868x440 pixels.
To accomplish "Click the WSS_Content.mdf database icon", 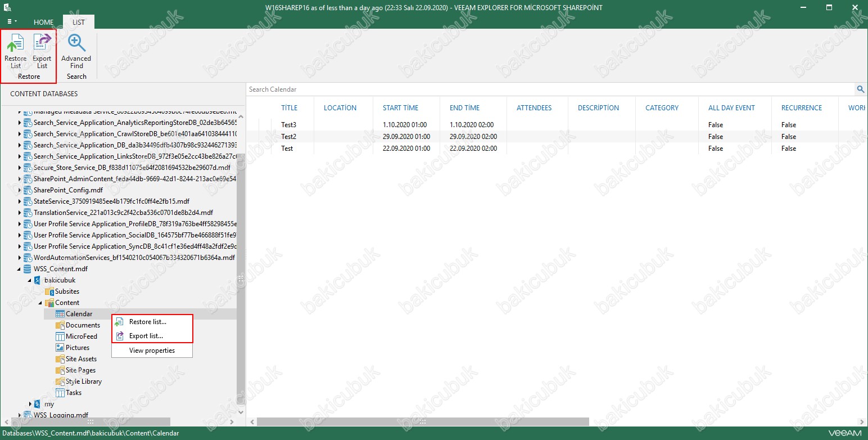I will click(28, 269).
